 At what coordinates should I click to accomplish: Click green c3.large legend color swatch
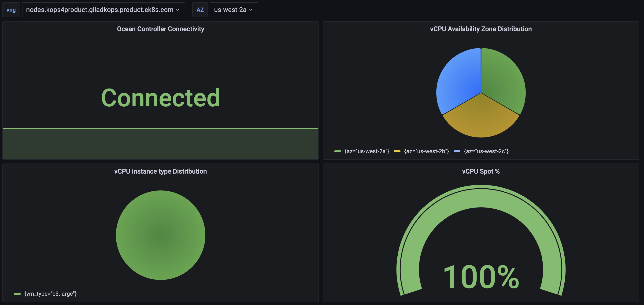click(x=17, y=294)
